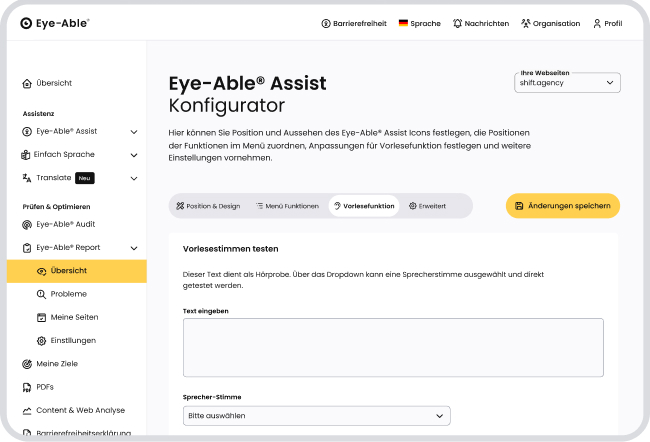Open Barrierefreiheit accessibility icon in header
Screen dimensions: 650x442
click(x=326, y=23)
